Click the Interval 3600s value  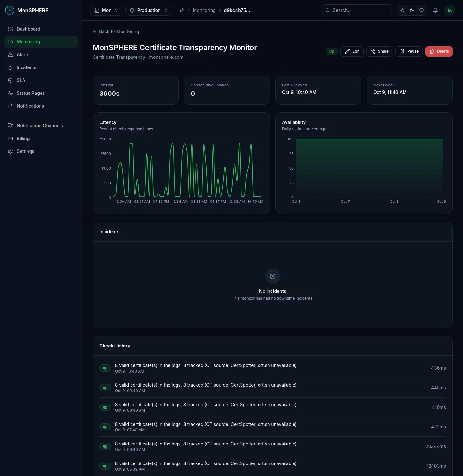[x=109, y=94]
